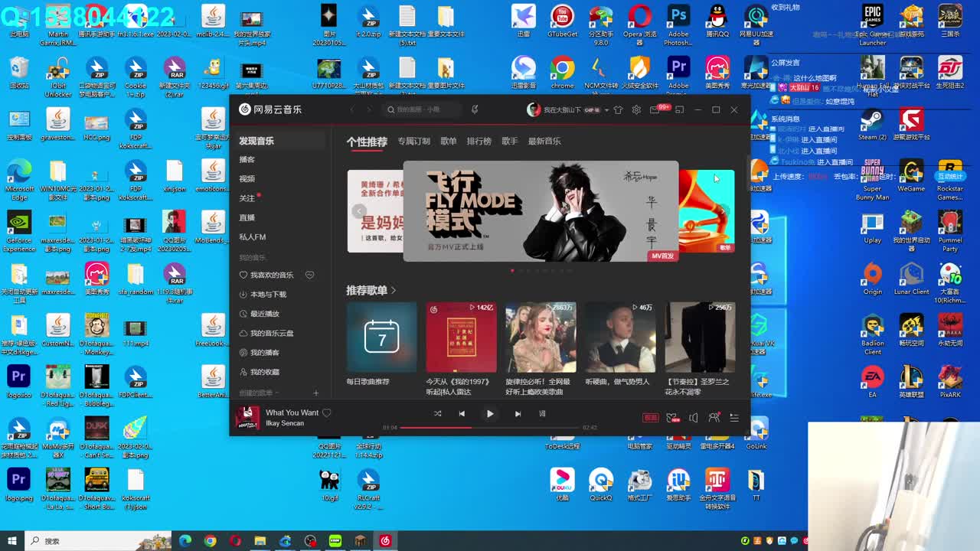This screenshot has width=980, height=551.
Task: Click the volume speaker icon
Action: click(x=693, y=418)
